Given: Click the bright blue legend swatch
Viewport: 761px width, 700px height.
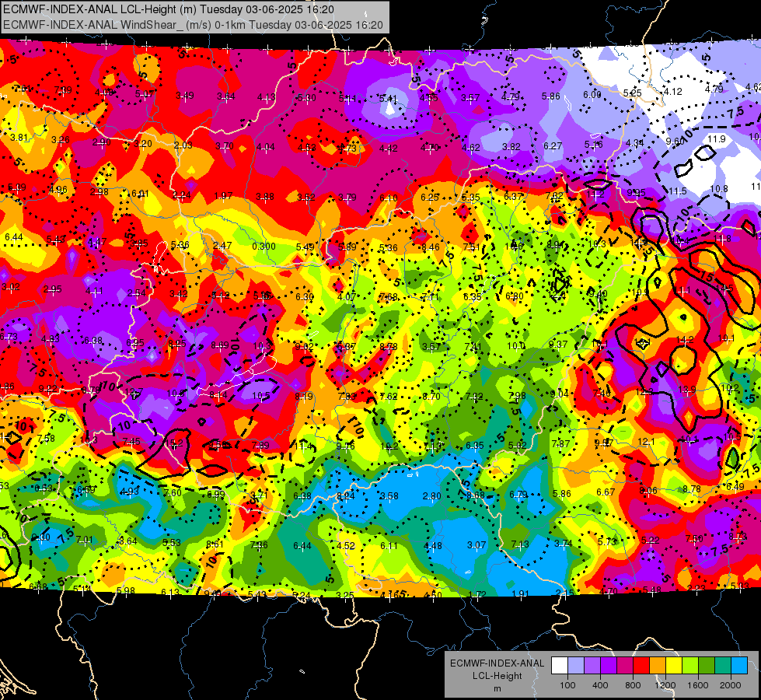Looking at the screenshot, I should (x=739, y=666).
